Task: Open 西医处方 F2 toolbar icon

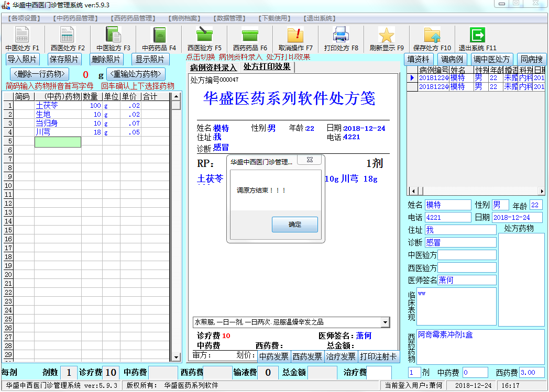Action: 67,34
